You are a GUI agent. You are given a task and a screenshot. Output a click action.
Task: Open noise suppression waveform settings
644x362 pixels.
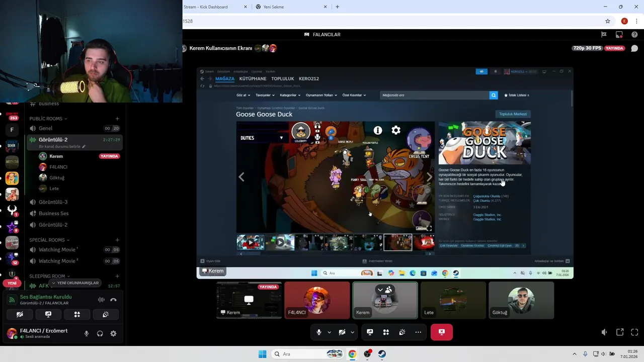(x=101, y=300)
